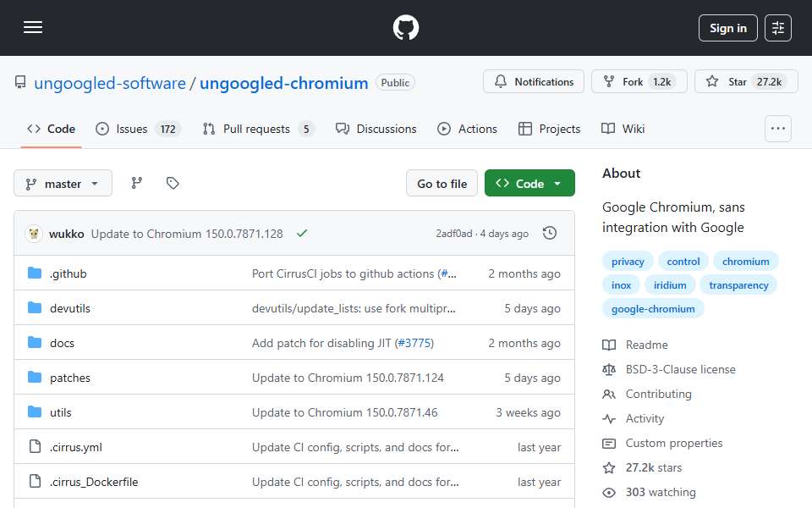Open the Issues tab
Image resolution: width=812 pixels, height=508 pixels.
pos(138,129)
